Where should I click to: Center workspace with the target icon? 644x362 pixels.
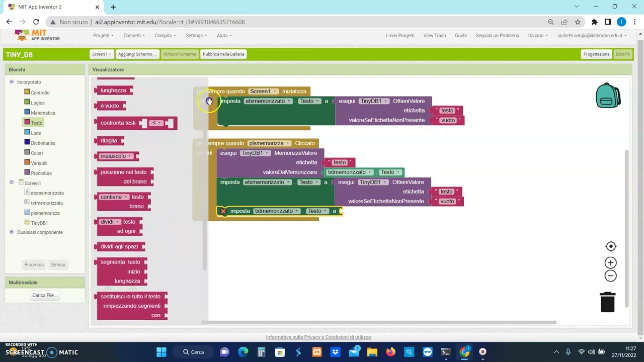click(x=611, y=246)
